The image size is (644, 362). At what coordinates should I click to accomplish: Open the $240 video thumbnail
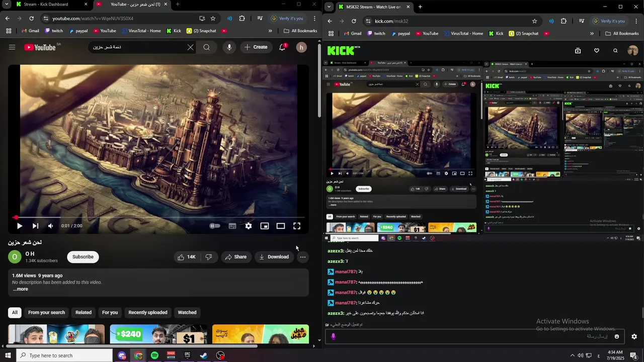point(158,334)
